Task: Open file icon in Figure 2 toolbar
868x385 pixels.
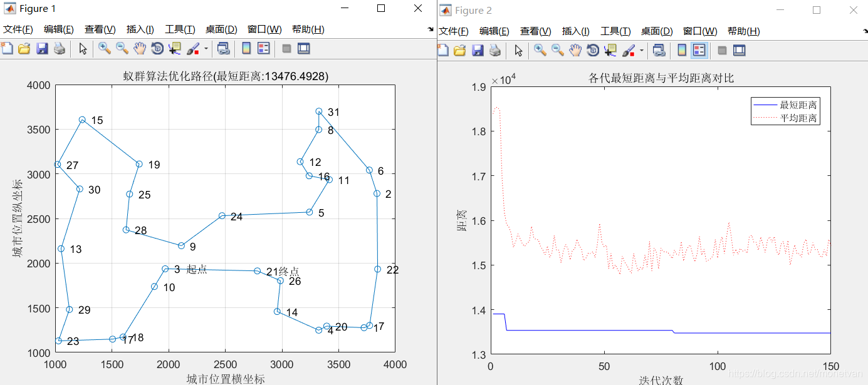Action: [459, 49]
